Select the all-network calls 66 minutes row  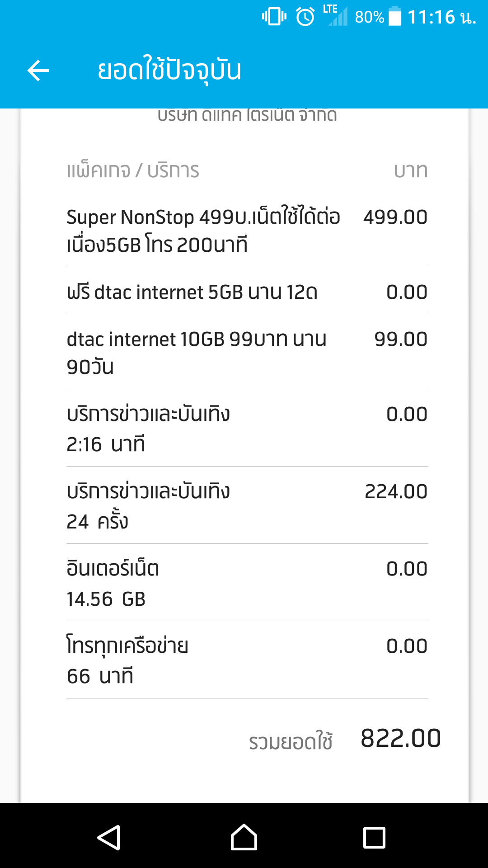[247, 660]
